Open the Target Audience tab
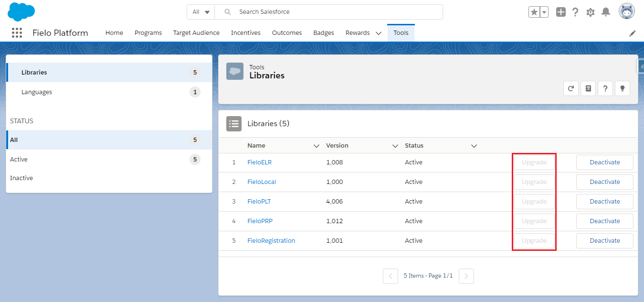 coord(196,33)
